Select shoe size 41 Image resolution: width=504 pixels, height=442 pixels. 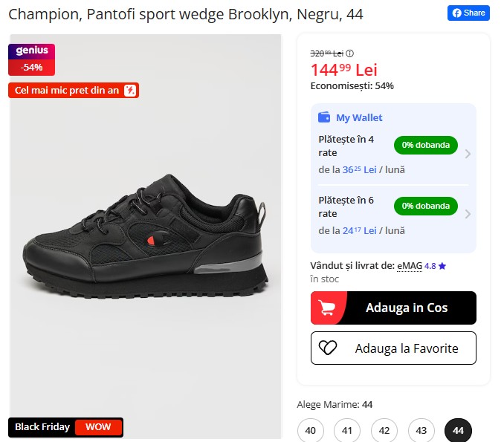346,431
